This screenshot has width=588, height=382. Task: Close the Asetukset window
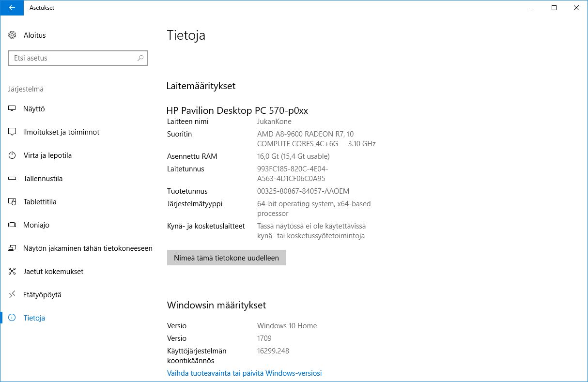(x=576, y=8)
